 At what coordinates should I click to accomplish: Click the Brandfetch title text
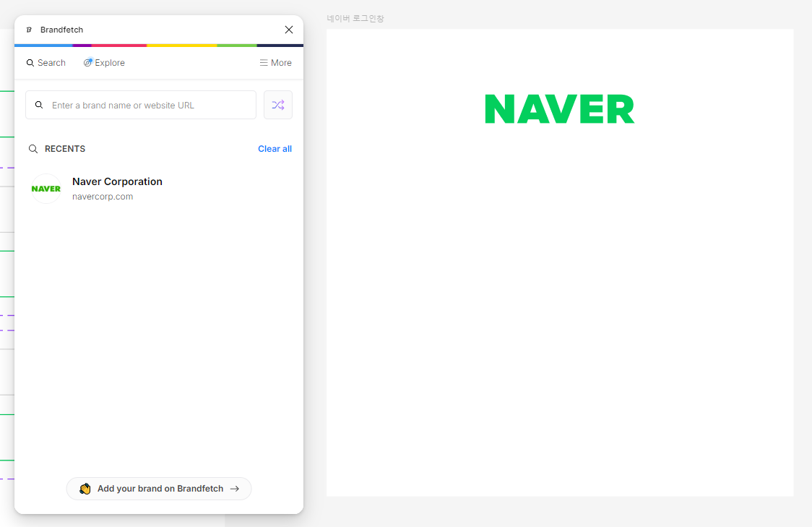[x=61, y=30]
